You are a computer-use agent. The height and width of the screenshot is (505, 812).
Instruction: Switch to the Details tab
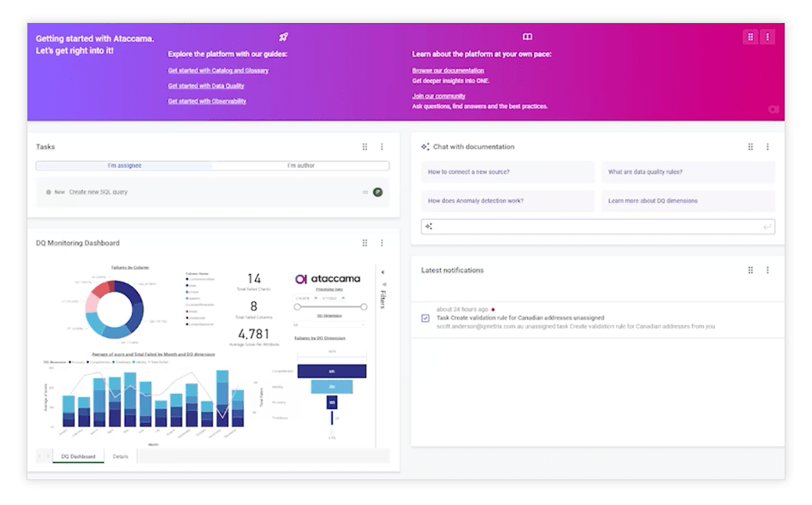pos(121,456)
